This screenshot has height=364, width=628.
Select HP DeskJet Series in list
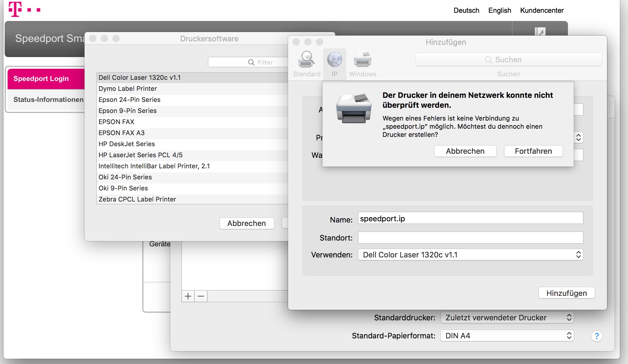(192, 144)
